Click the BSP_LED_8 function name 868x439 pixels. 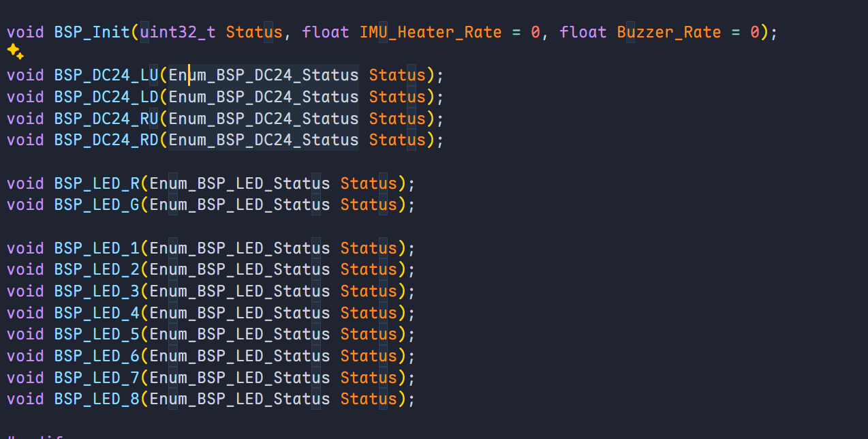[97, 399]
